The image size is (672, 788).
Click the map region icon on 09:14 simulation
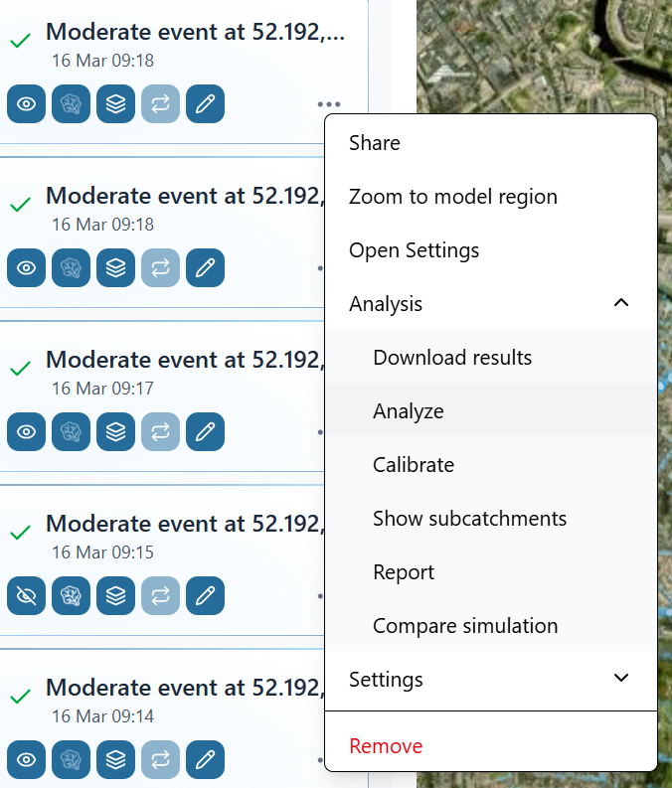(x=72, y=760)
